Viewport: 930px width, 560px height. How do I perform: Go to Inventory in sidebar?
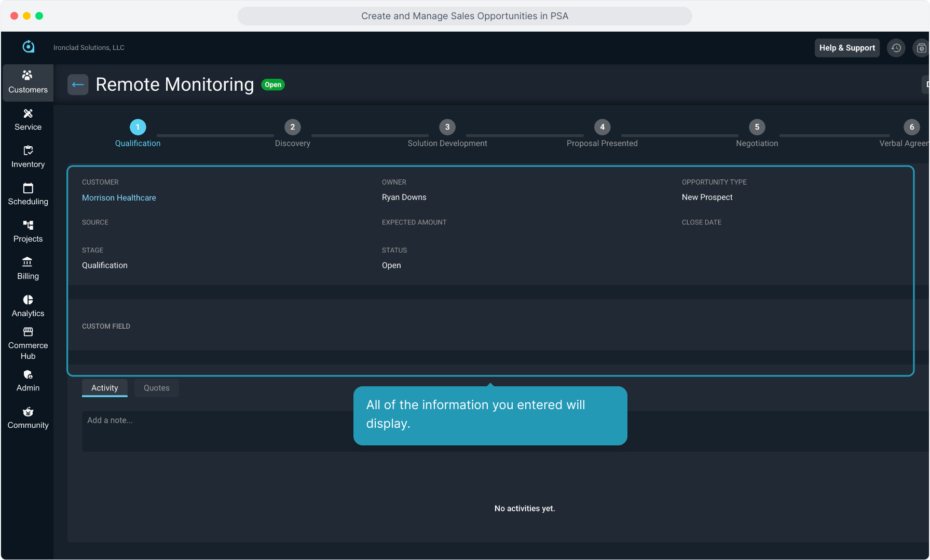(x=28, y=157)
